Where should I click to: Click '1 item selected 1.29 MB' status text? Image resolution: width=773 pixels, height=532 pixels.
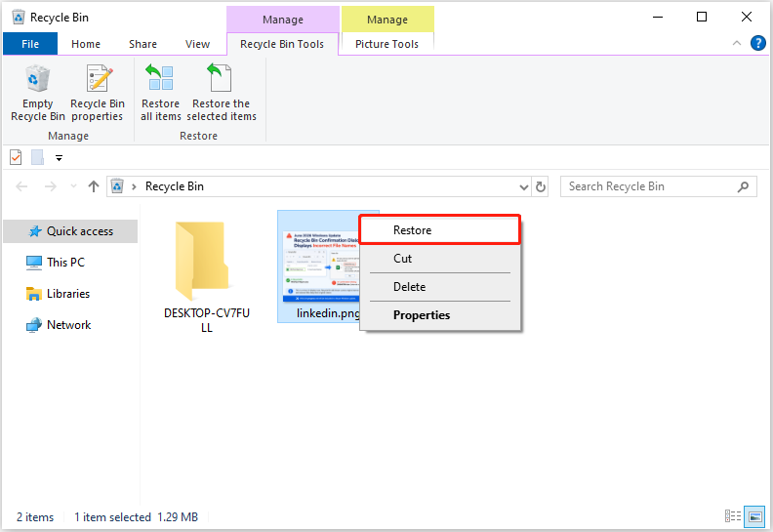136,517
